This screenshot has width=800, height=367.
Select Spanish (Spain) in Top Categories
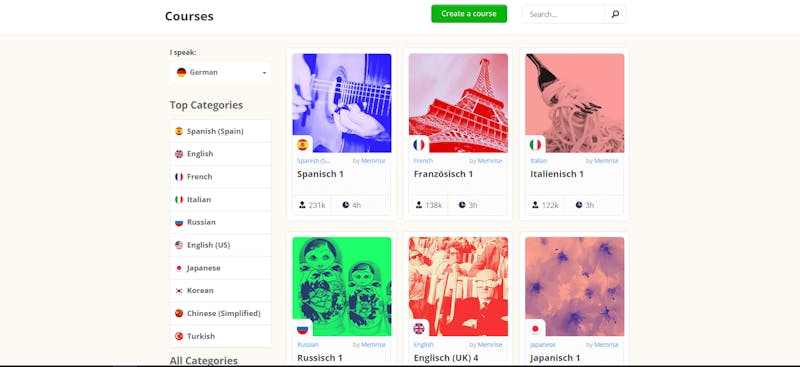[x=220, y=131]
